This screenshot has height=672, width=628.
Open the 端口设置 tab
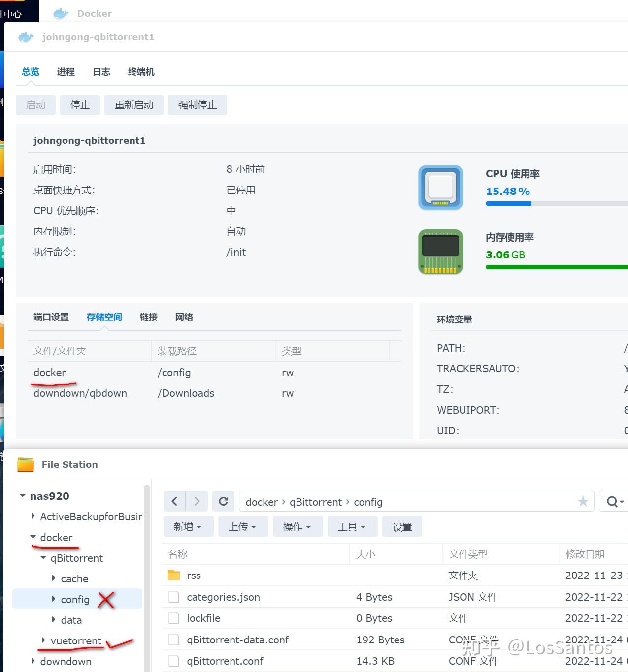(x=51, y=317)
